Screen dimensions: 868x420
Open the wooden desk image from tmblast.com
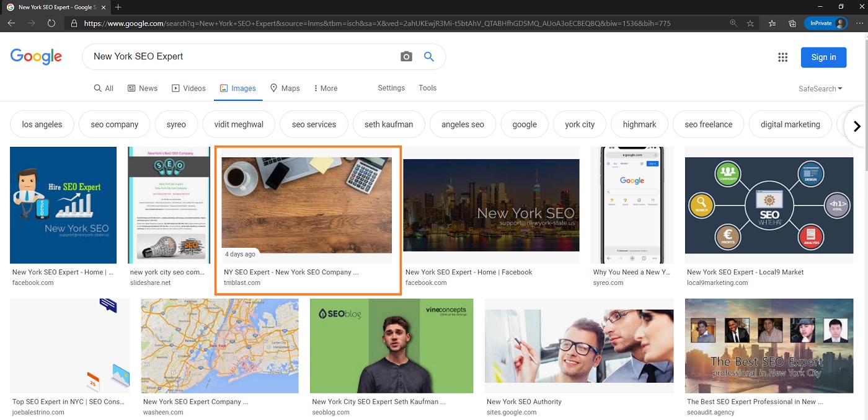pos(307,205)
